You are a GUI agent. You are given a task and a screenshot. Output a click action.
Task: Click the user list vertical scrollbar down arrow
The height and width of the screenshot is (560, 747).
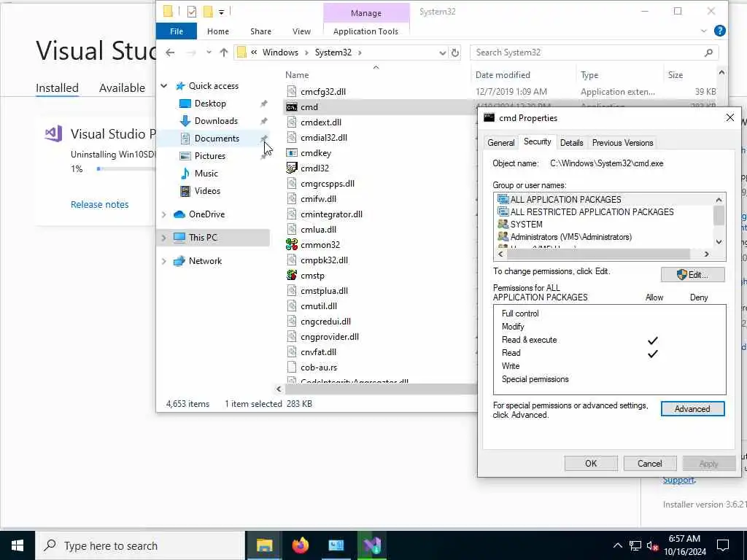pyautogui.click(x=719, y=242)
